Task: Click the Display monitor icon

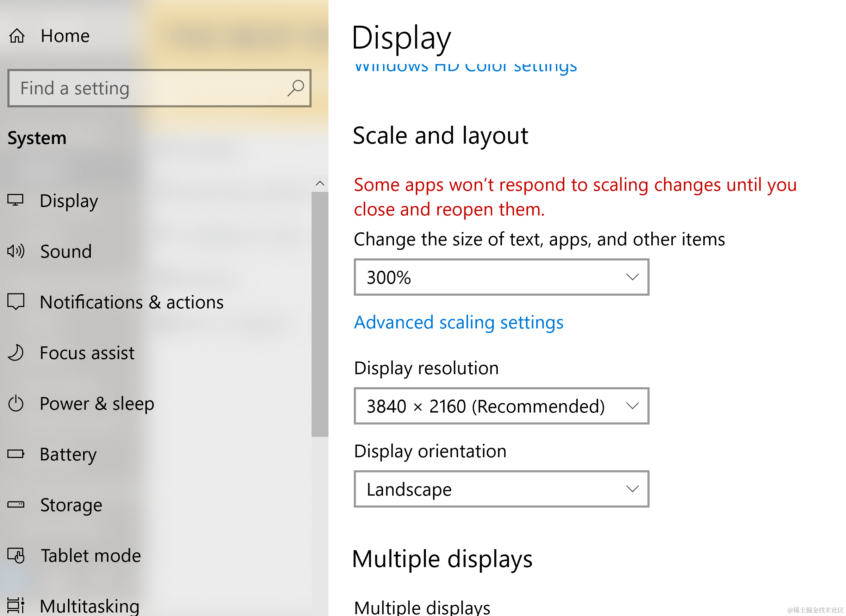Action: point(15,200)
